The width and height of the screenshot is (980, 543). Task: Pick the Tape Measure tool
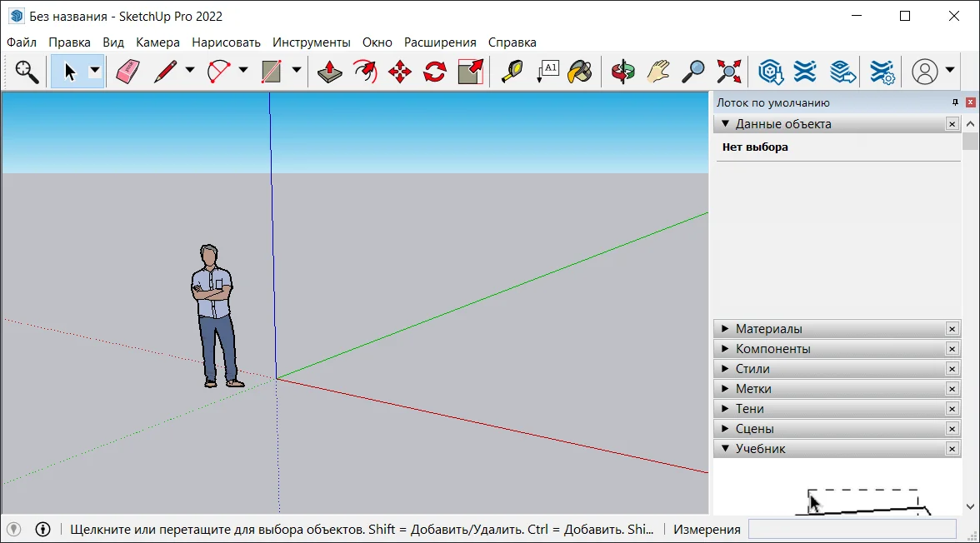coord(512,72)
